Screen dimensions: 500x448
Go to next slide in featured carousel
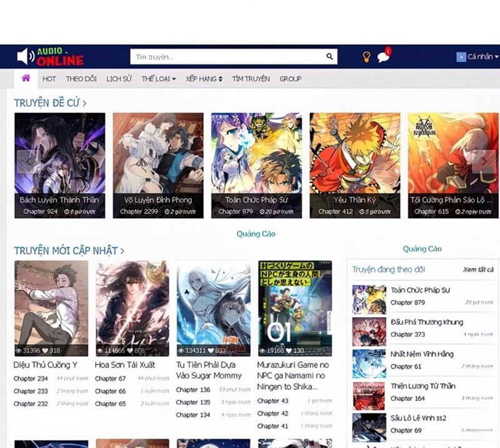click(484, 162)
